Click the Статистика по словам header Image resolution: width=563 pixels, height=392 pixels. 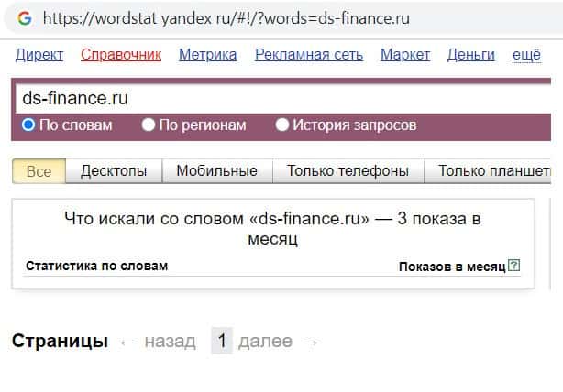(96, 267)
